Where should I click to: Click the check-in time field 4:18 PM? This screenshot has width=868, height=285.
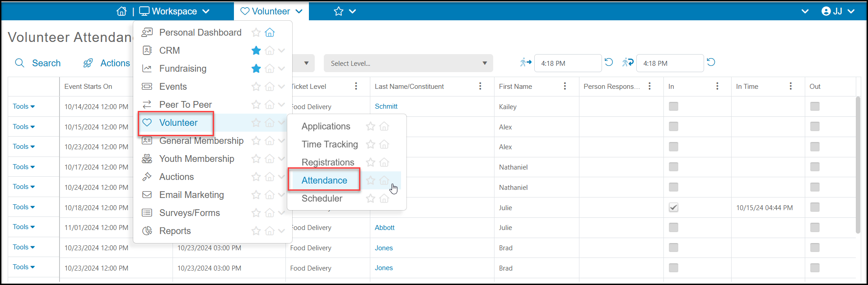click(568, 63)
